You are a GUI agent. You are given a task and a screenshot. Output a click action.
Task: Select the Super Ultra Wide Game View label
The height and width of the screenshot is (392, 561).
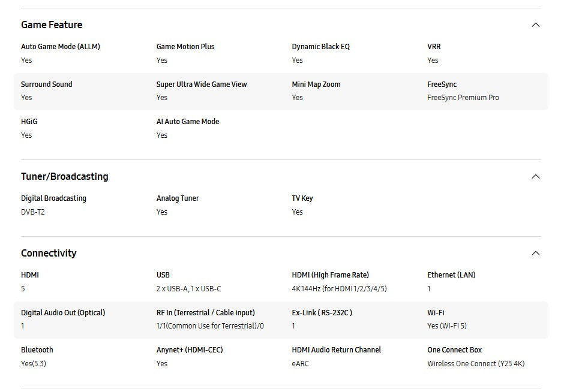tap(201, 85)
